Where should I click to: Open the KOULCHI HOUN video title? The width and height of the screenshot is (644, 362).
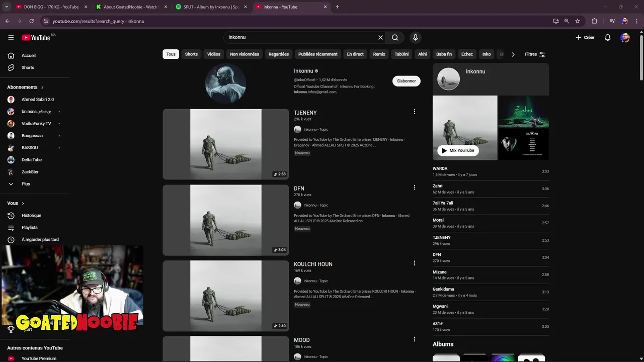(313, 264)
